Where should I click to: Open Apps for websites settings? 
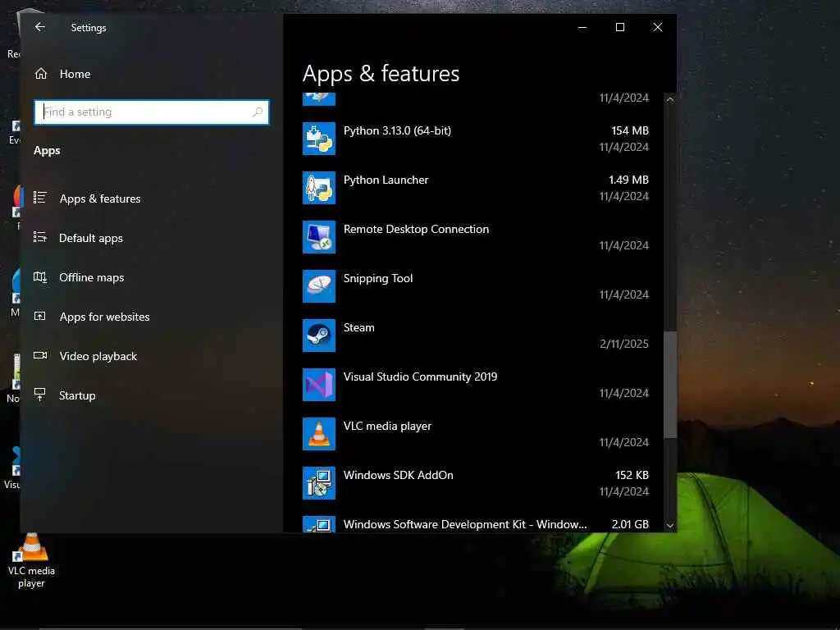tap(104, 317)
